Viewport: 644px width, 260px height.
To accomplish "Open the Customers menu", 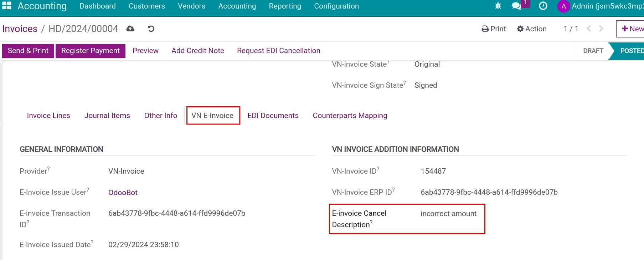I will (147, 6).
